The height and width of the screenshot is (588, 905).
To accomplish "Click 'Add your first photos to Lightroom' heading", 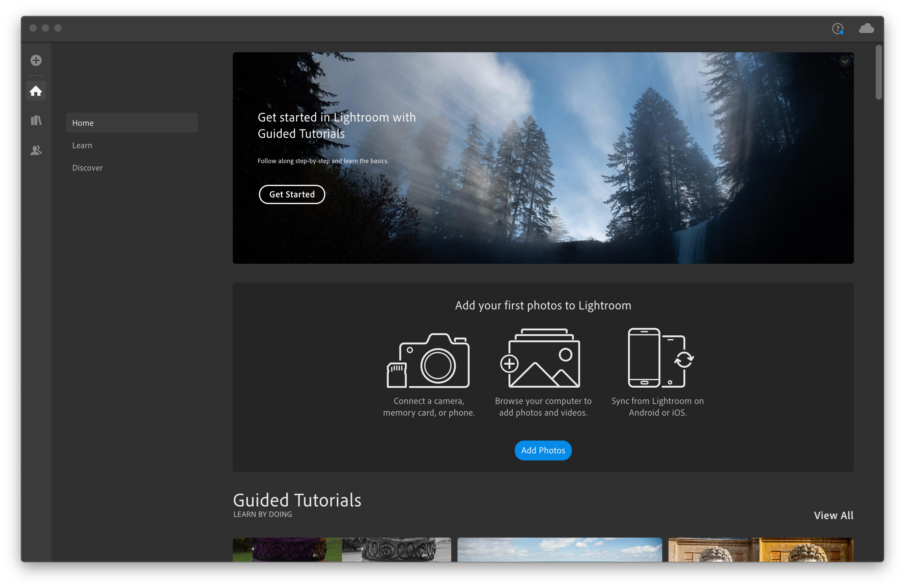I will pos(543,305).
